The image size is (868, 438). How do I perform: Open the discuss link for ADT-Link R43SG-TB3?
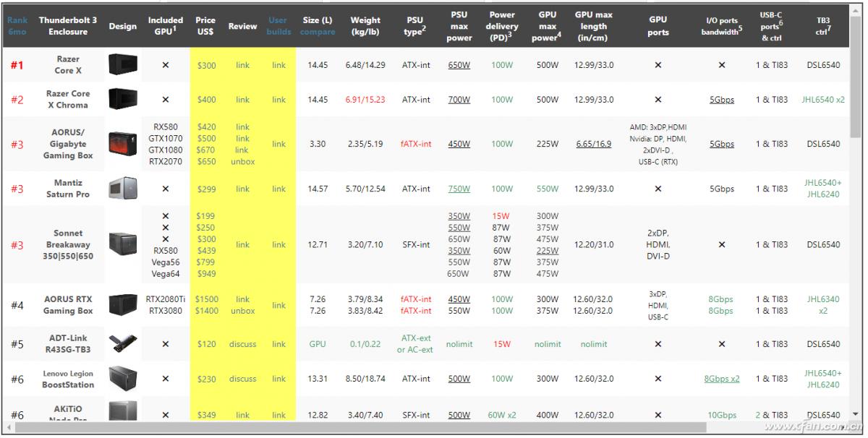[x=242, y=344]
